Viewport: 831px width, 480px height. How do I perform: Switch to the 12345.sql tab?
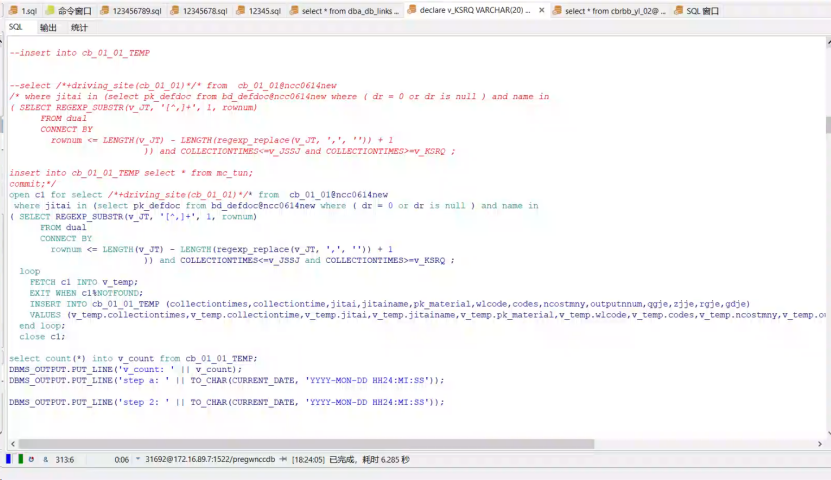click(258, 11)
